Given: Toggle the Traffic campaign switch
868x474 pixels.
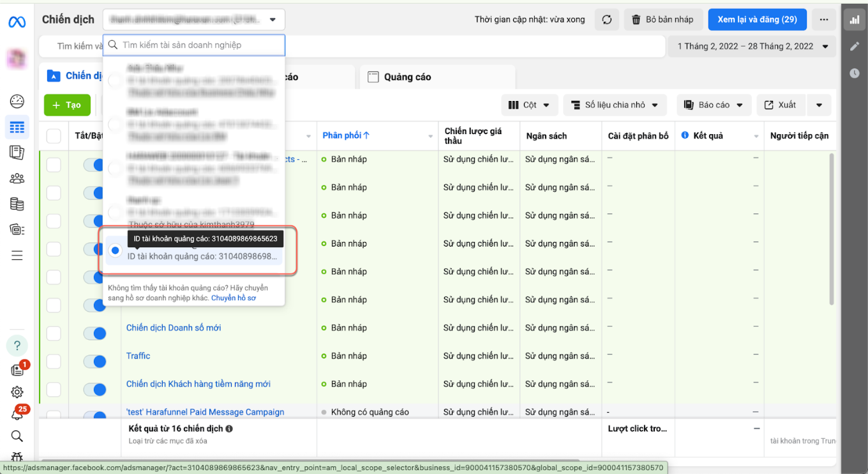Looking at the screenshot, I should 94,362.
